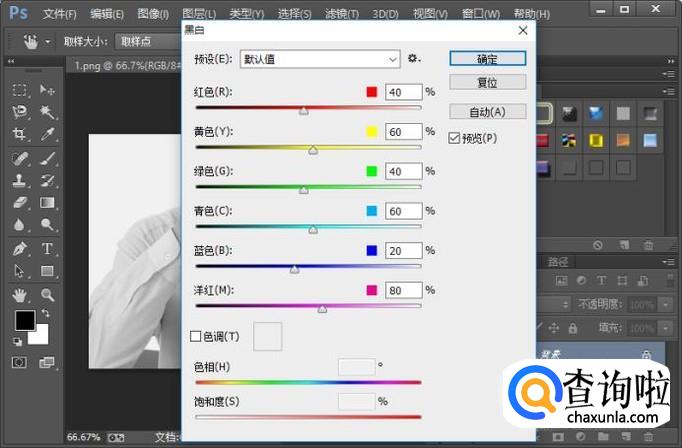Open the 视图(V) menu

(x=430, y=14)
